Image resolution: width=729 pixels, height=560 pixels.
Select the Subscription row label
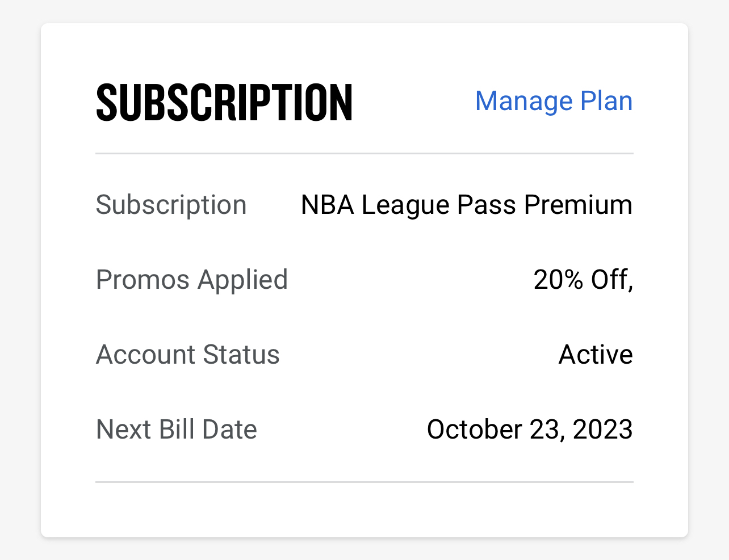tap(171, 205)
